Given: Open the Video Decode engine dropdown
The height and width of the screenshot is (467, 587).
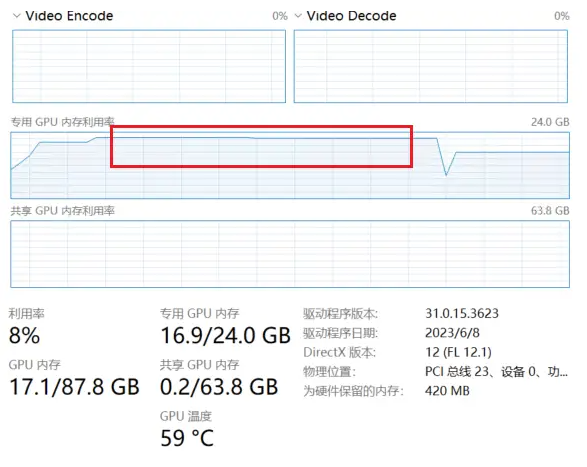Looking at the screenshot, I should coord(298,16).
